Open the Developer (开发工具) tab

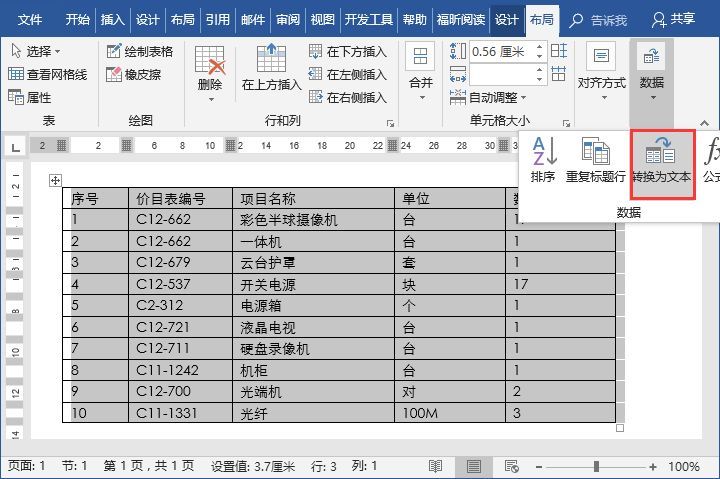click(369, 20)
